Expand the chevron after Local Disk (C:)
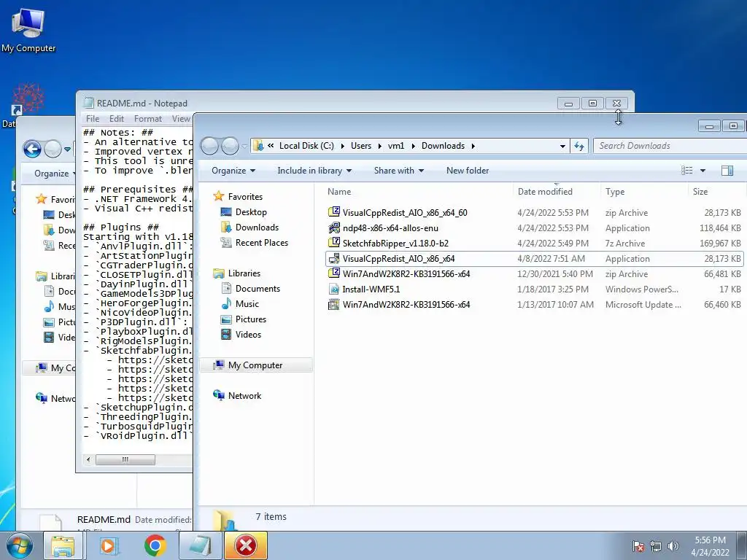 coord(342,146)
